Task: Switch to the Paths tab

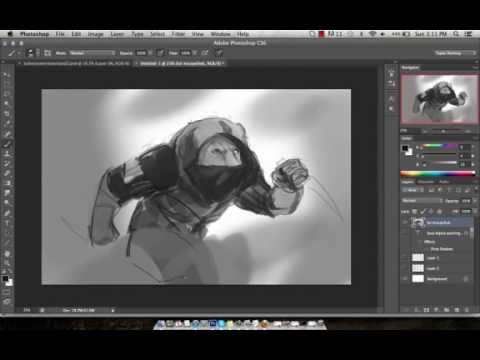Action: pos(444,182)
